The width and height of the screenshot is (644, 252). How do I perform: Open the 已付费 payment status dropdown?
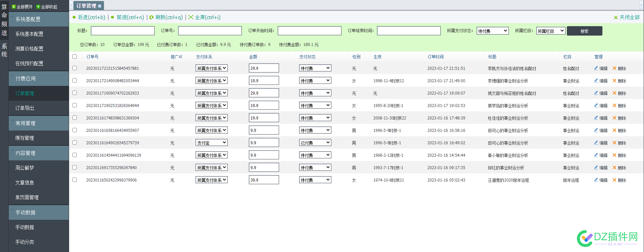[x=315, y=143]
